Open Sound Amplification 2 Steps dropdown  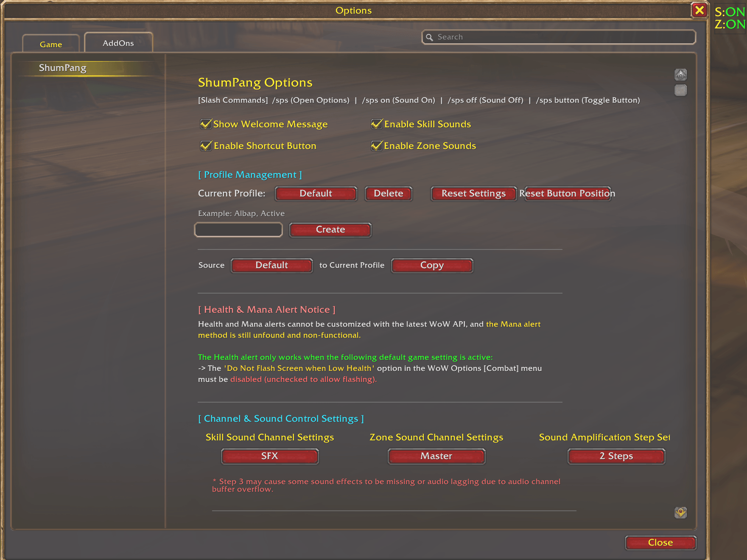click(616, 456)
